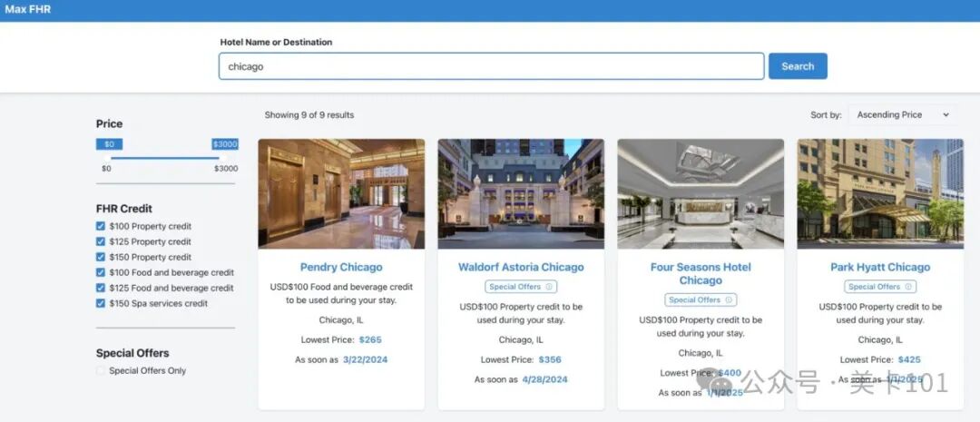Click Waldorf Astoria Chicago exterior photo
Image resolution: width=980 pixels, height=422 pixels.
click(x=521, y=194)
